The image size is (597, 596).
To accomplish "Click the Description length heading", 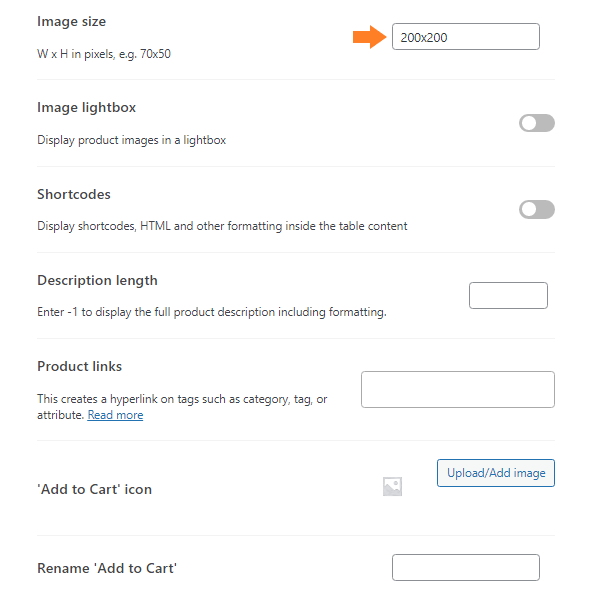I will [97, 281].
